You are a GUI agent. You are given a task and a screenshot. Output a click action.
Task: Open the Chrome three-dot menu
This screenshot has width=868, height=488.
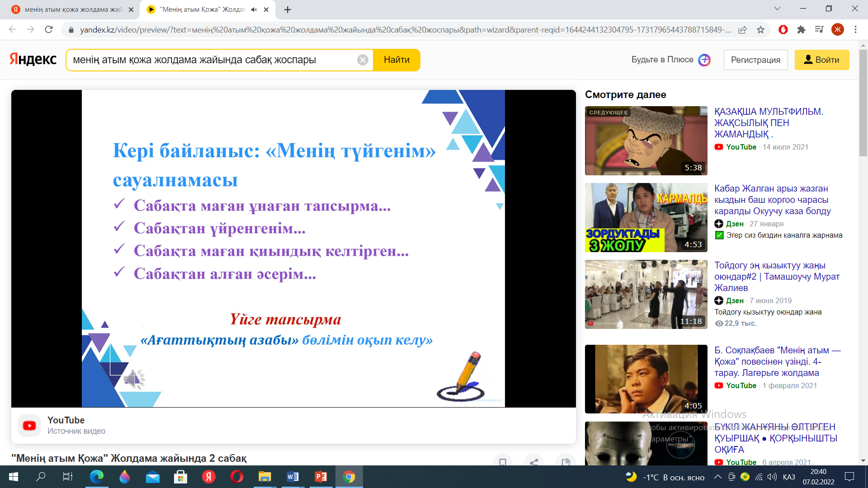click(x=855, y=30)
